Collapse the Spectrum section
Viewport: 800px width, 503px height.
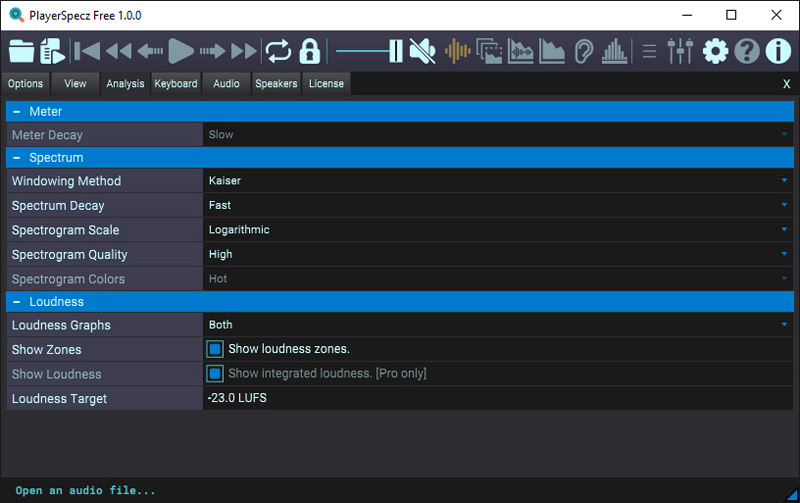click(x=17, y=158)
